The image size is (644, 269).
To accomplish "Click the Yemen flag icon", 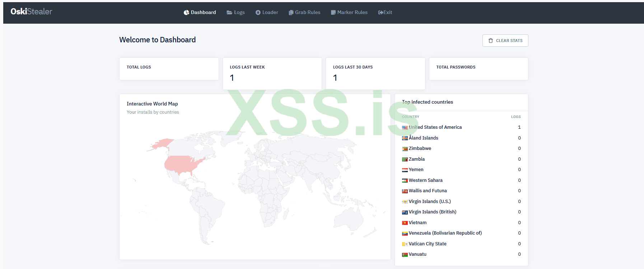I will pos(405,170).
